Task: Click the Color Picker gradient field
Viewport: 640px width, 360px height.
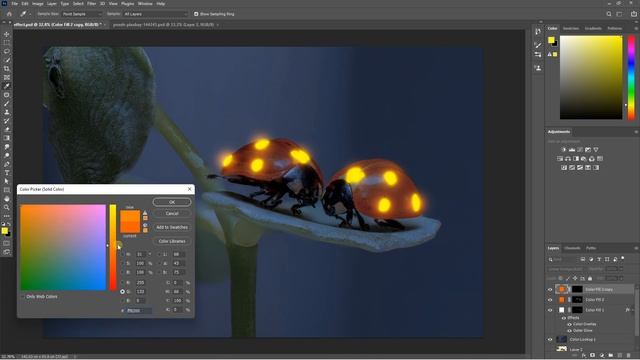Action: point(63,247)
